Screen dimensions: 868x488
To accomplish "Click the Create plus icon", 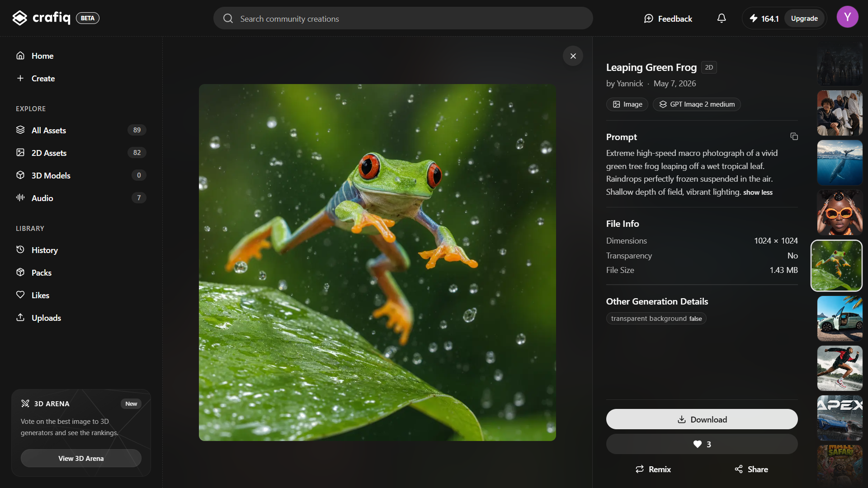I will point(20,78).
